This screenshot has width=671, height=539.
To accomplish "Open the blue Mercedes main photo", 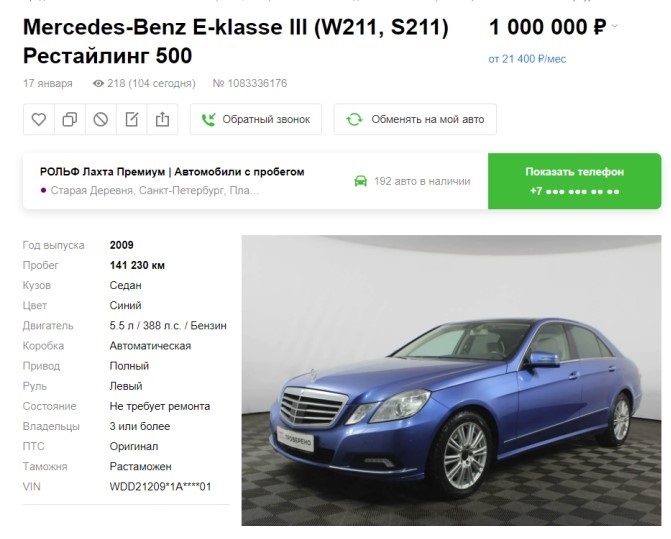I will pos(451,380).
